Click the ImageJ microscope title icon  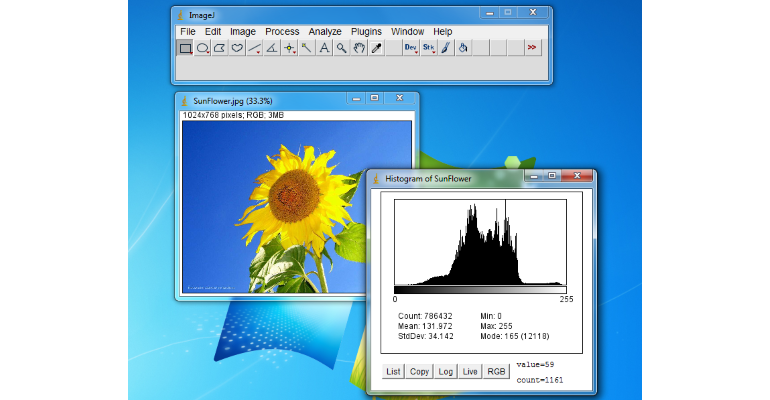click(x=181, y=16)
